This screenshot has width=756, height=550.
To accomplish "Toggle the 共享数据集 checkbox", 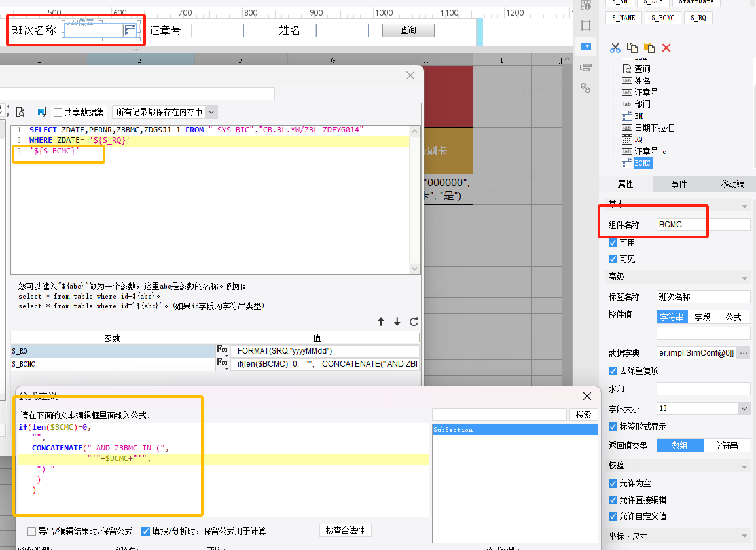I will (x=58, y=112).
